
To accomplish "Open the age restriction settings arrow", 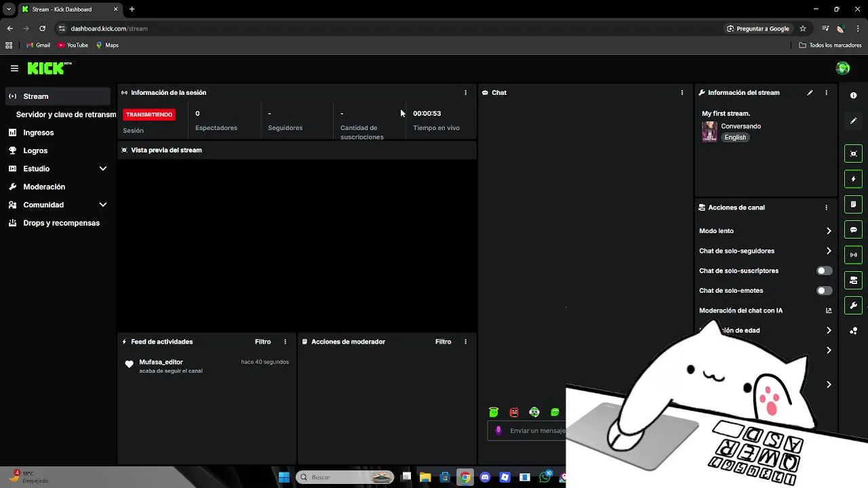I will [x=829, y=331].
